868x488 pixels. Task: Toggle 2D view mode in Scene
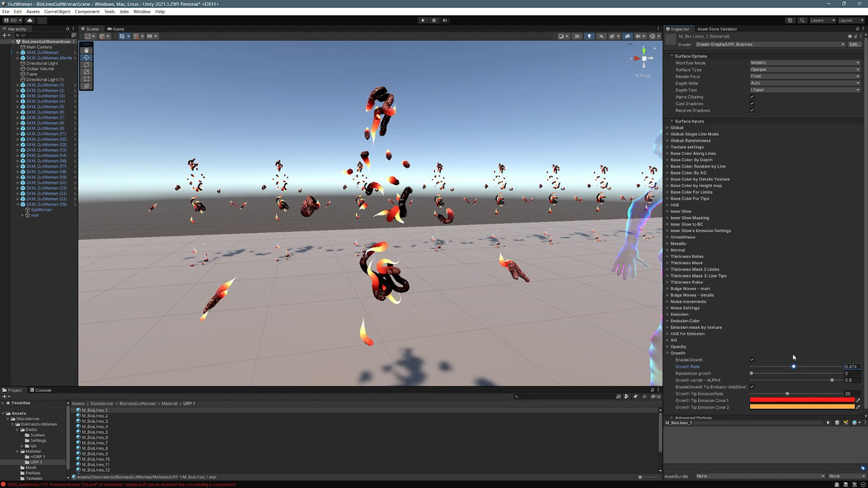pyautogui.click(x=576, y=36)
